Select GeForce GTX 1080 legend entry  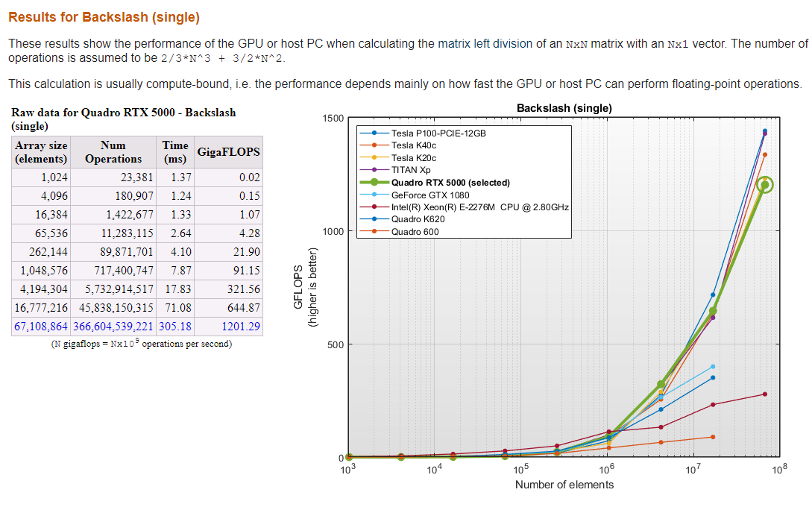coord(429,195)
